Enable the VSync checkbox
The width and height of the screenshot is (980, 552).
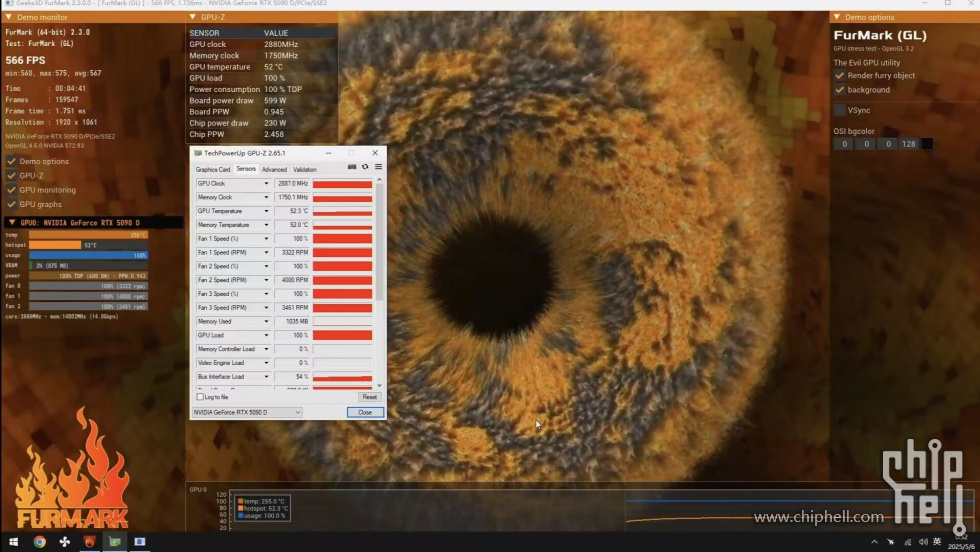[x=839, y=110]
